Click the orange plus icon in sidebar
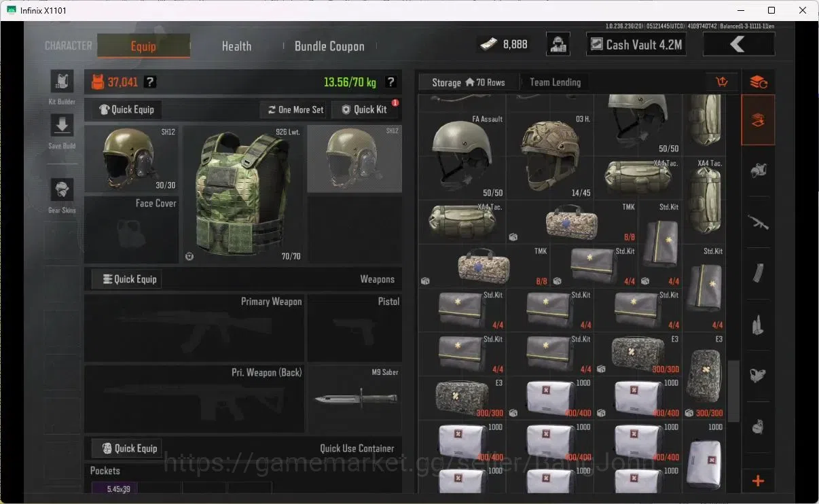This screenshot has width=819, height=504. 758,481
